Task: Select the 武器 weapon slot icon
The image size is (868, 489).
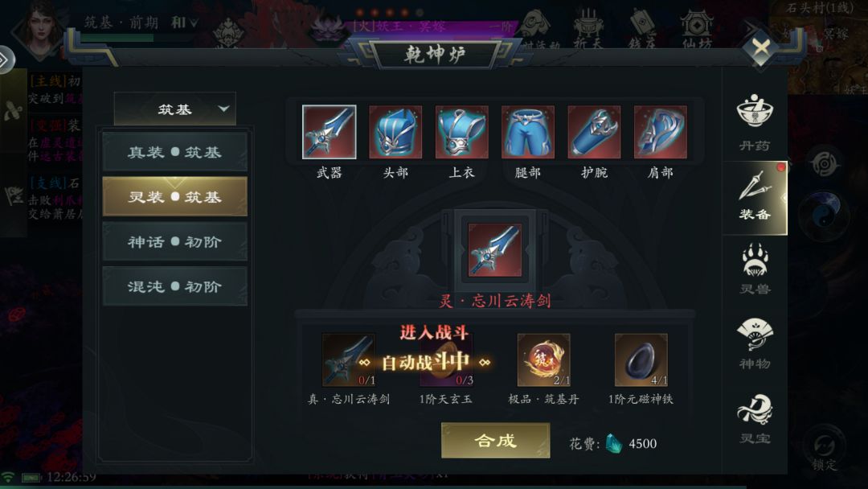Action: click(x=330, y=132)
